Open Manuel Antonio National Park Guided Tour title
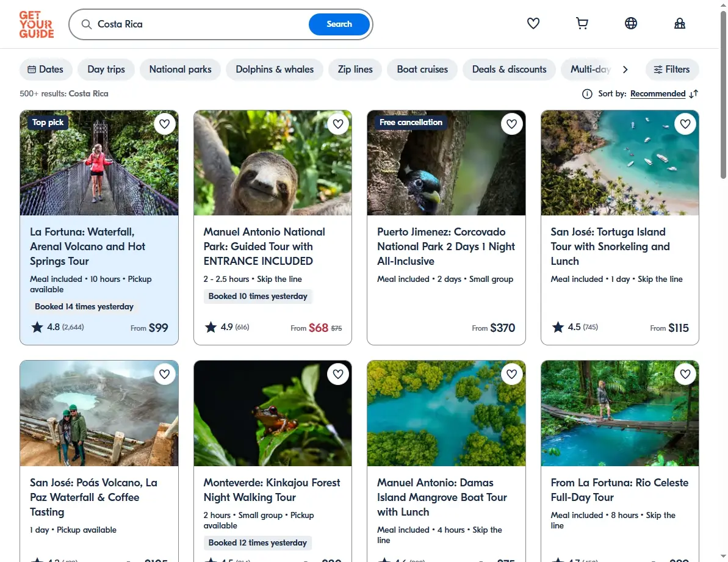 point(264,247)
